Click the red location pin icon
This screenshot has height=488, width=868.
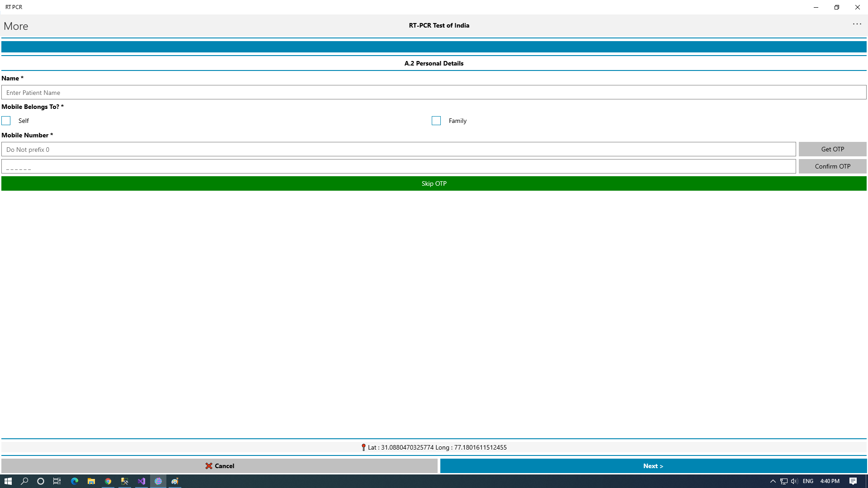point(363,447)
